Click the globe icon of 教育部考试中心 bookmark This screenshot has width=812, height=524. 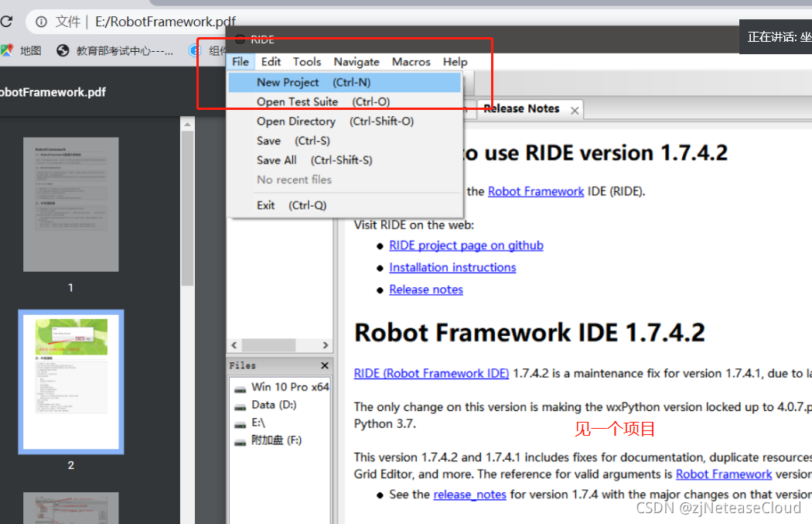(x=61, y=50)
